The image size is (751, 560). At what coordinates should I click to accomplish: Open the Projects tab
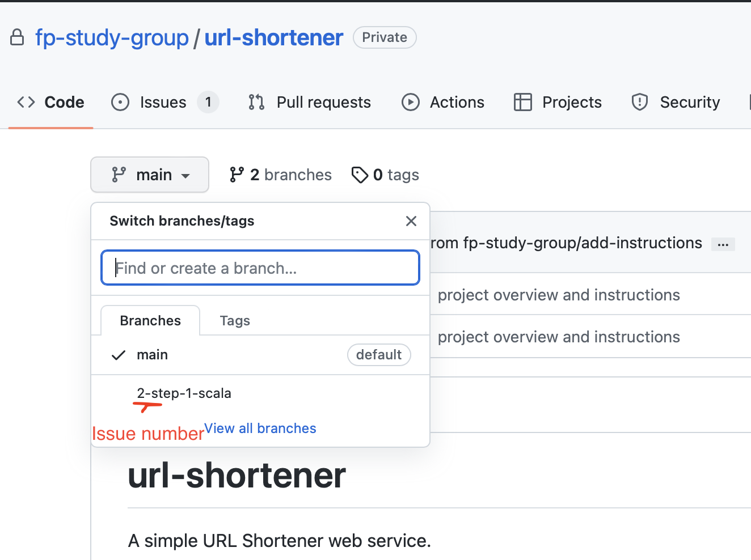pos(558,102)
